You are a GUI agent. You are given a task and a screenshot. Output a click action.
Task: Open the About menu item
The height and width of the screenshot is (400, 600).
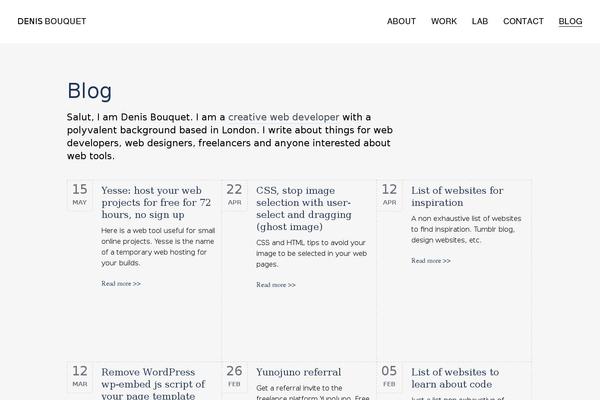click(x=401, y=21)
